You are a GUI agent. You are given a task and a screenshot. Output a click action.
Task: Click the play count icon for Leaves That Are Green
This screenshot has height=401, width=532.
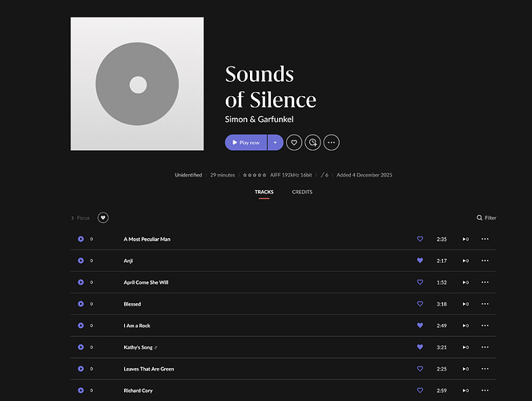[x=465, y=369]
